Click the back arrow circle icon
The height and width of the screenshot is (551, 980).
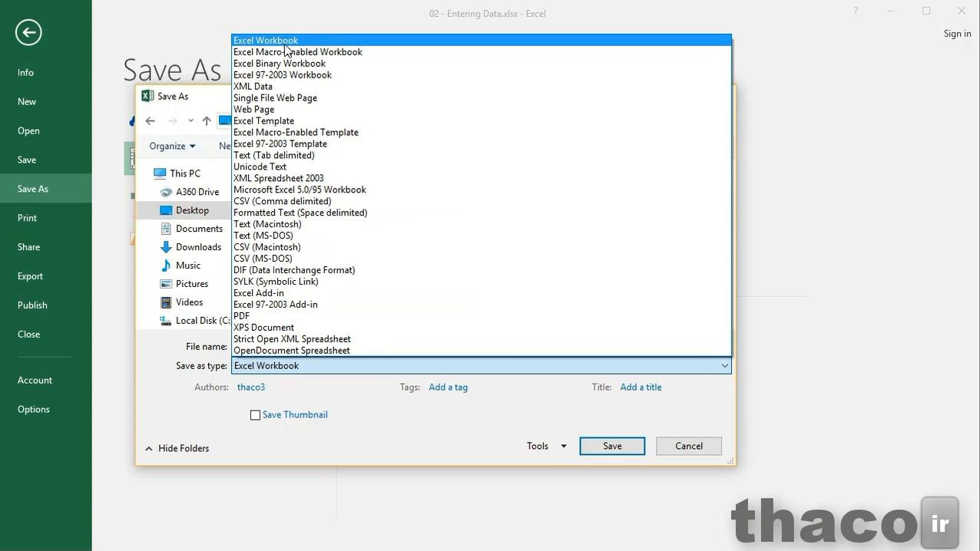28,31
